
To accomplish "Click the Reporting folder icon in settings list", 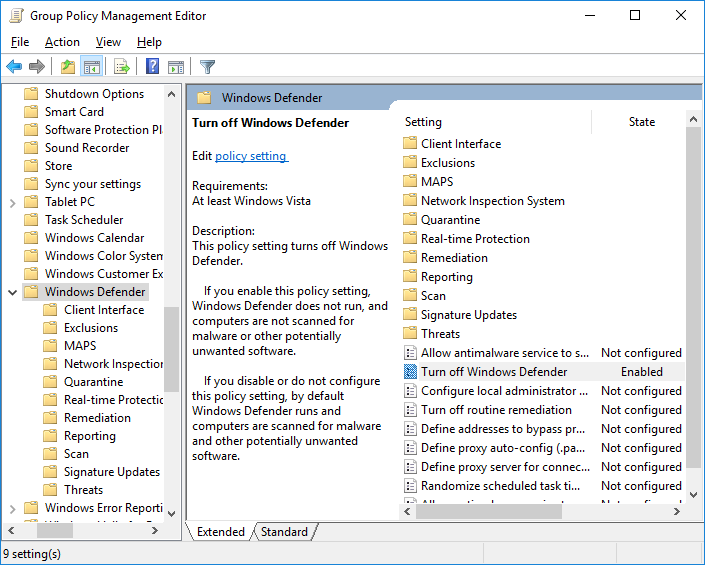I will click(x=410, y=276).
